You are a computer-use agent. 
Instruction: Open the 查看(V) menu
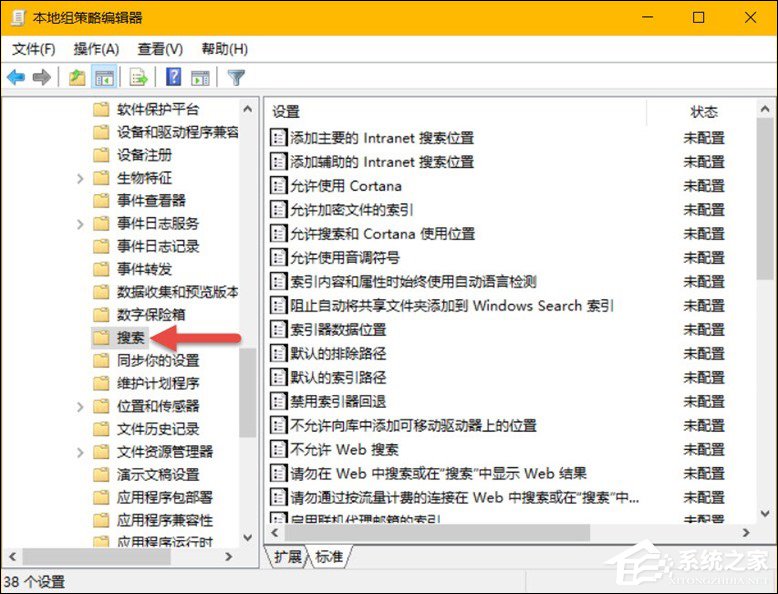click(160, 49)
